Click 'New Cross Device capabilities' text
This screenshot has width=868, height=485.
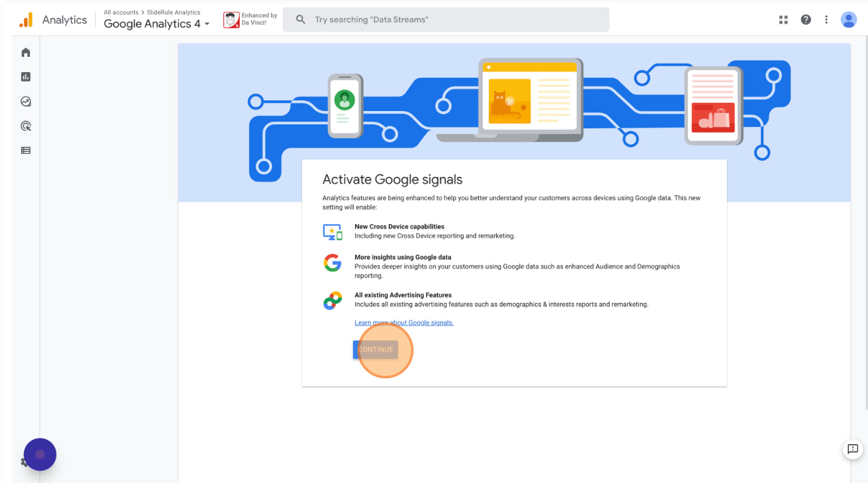[x=400, y=227]
